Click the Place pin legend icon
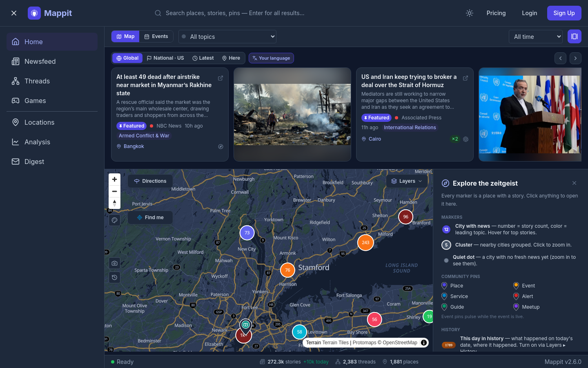The height and width of the screenshot is (368, 588). (x=444, y=286)
